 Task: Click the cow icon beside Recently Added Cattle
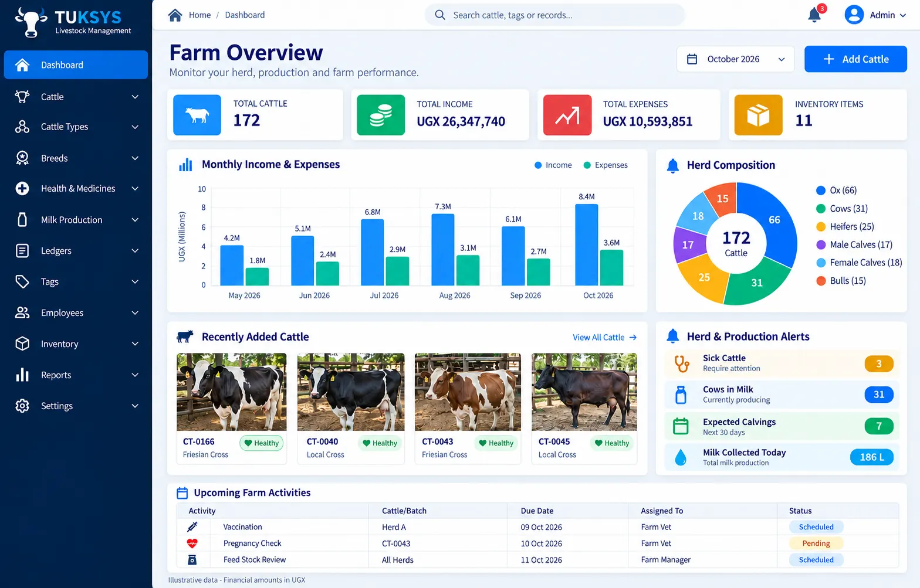point(185,337)
